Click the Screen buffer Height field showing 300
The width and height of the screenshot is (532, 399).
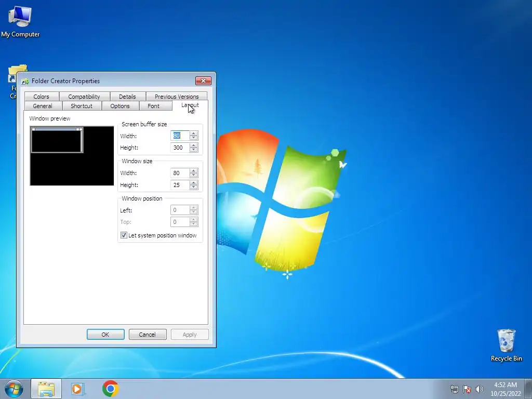[180, 148]
